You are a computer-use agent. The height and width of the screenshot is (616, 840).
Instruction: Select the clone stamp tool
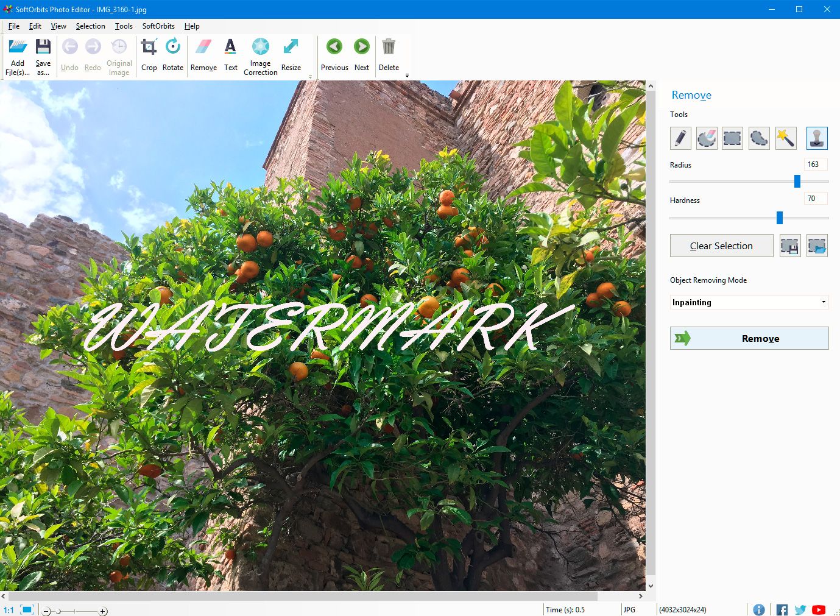pos(817,138)
